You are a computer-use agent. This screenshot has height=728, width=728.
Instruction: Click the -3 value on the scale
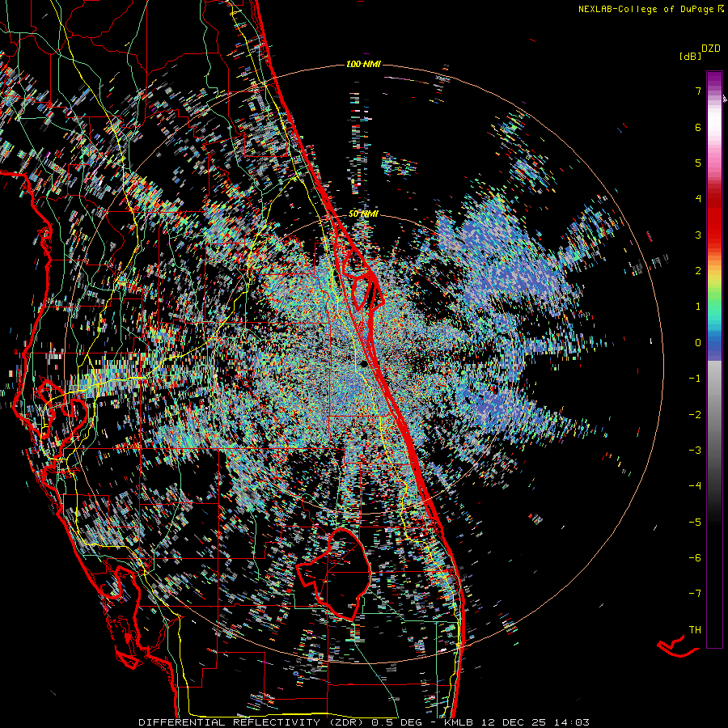[x=695, y=451]
